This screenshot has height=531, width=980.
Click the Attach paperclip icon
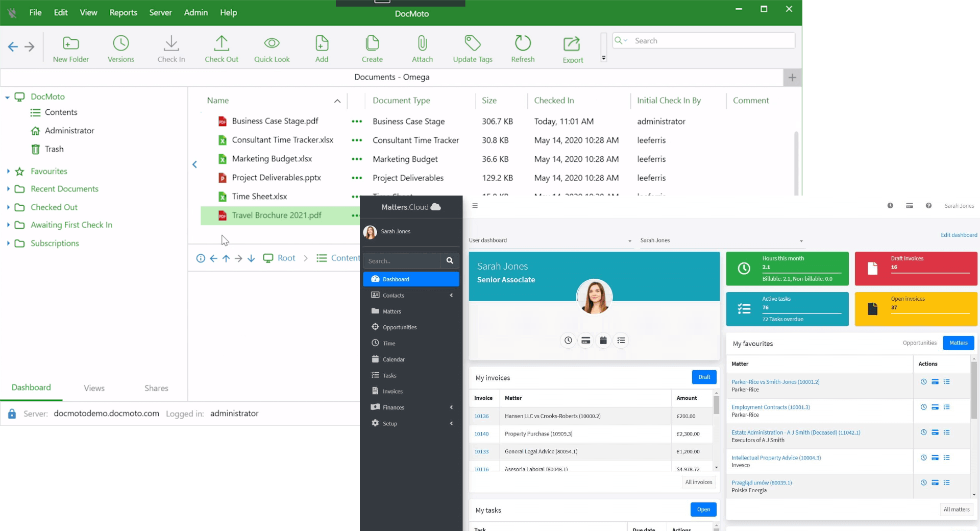pyautogui.click(x=422, y=49)
